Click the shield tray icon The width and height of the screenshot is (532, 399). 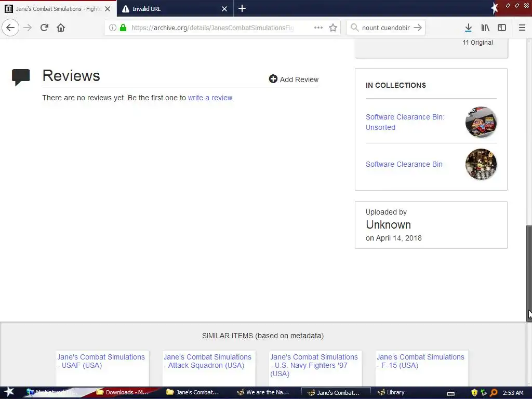tap(474, 393)
